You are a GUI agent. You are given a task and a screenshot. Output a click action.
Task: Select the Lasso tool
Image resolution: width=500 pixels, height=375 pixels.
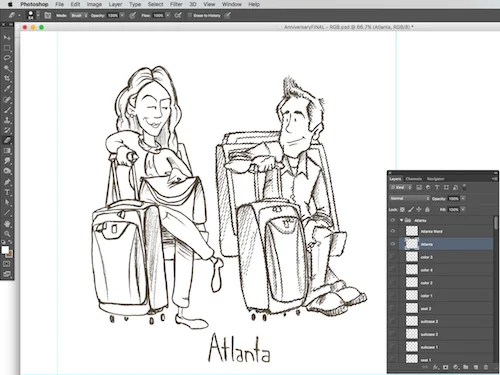7,58
